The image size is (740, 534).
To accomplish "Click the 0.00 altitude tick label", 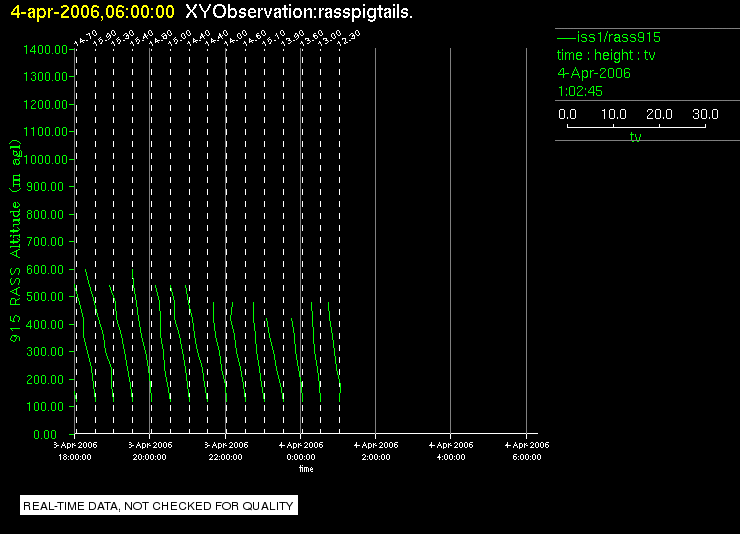I will (x=45, y=434).
